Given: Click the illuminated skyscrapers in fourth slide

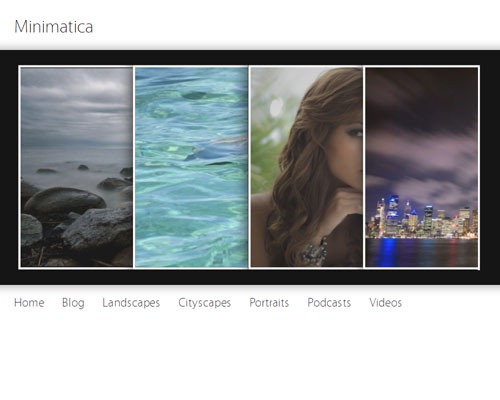Looking at the screenshot, I should (x=422, y=218).
